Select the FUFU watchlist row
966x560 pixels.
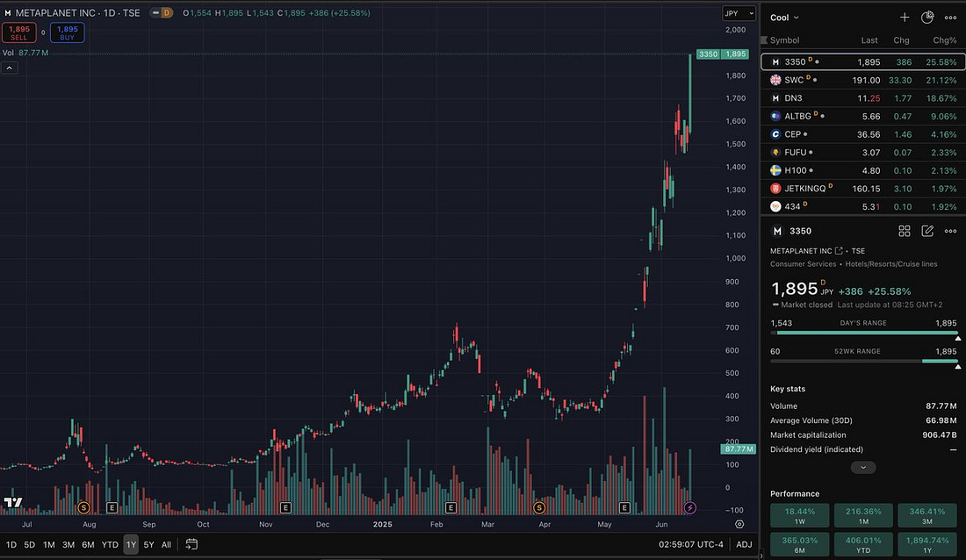(863, 152)
